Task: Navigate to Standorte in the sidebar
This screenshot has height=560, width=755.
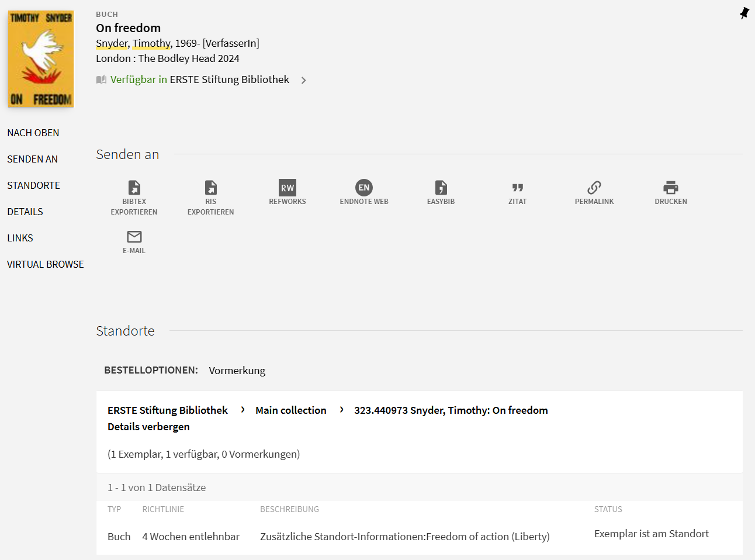Action: point(34,185)
